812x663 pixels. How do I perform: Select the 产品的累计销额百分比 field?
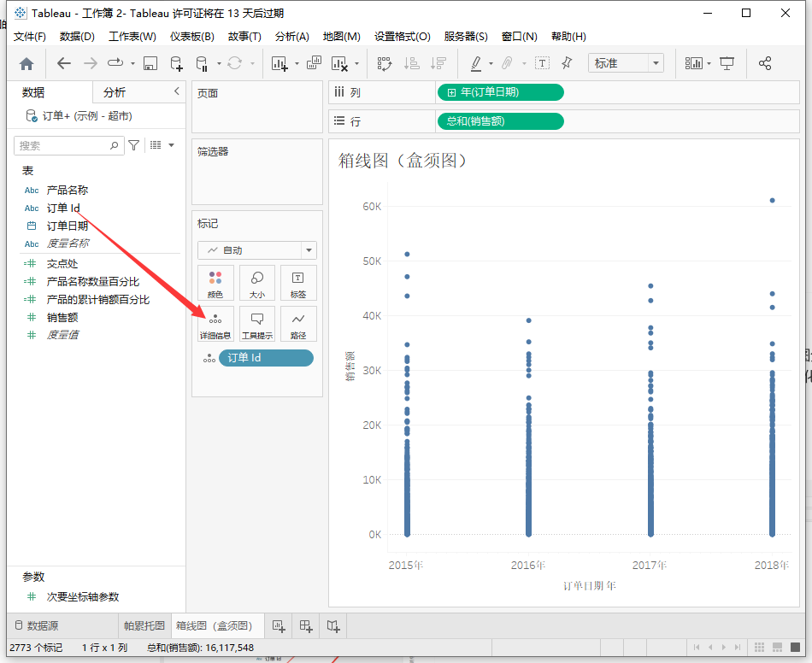(98, 299)
